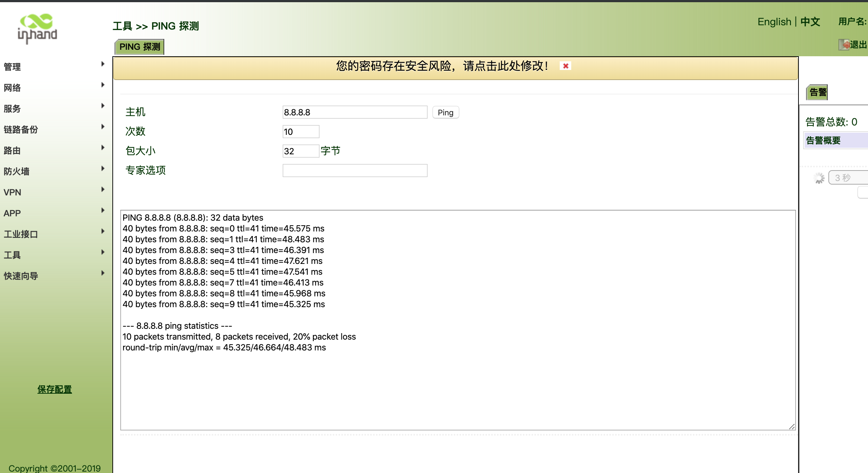Viewport: 868px width, 473px height.
Task: Open the 告警 tab
Action: [818, 92]
